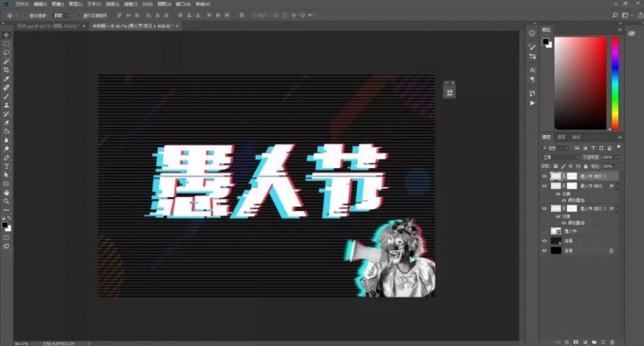The image size is (644, 346).
Task: Delete layer with the trash icon
Action: click(612, 342)
